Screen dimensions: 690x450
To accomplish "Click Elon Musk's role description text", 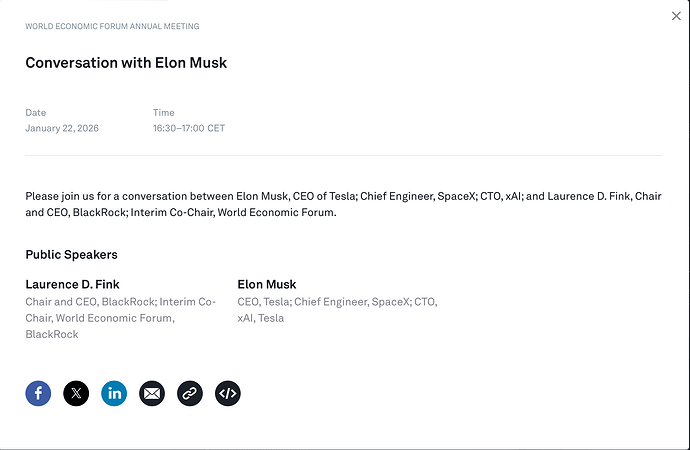I will point(337,309).
